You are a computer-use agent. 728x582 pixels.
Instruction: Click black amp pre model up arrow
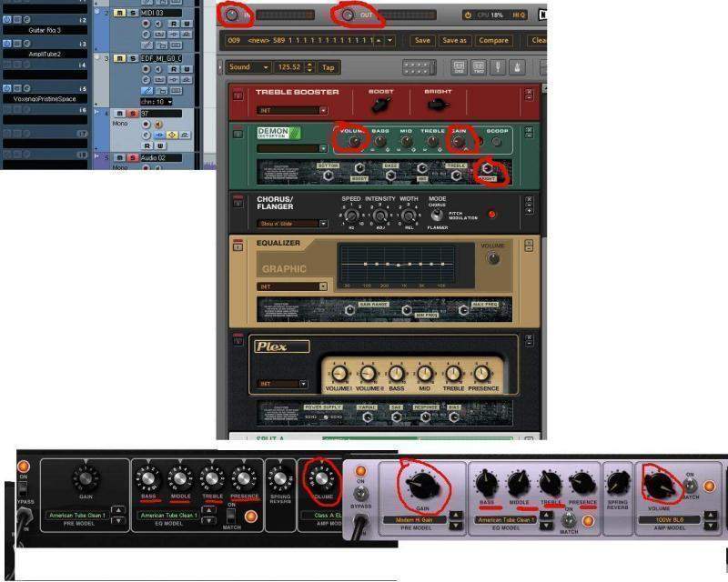pos(118,510)
